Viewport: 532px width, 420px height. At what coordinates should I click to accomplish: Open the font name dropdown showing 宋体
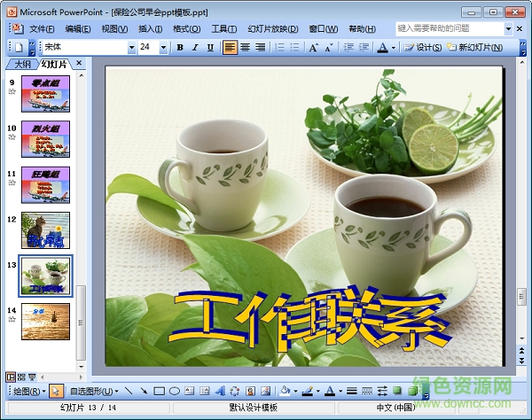point(132,47)
